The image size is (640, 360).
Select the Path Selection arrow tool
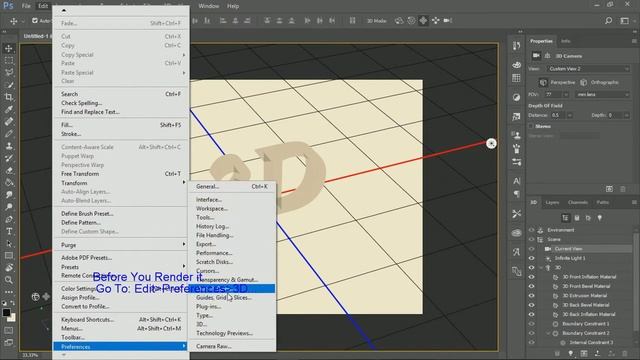pyautogui.click(x=9, y=244)
